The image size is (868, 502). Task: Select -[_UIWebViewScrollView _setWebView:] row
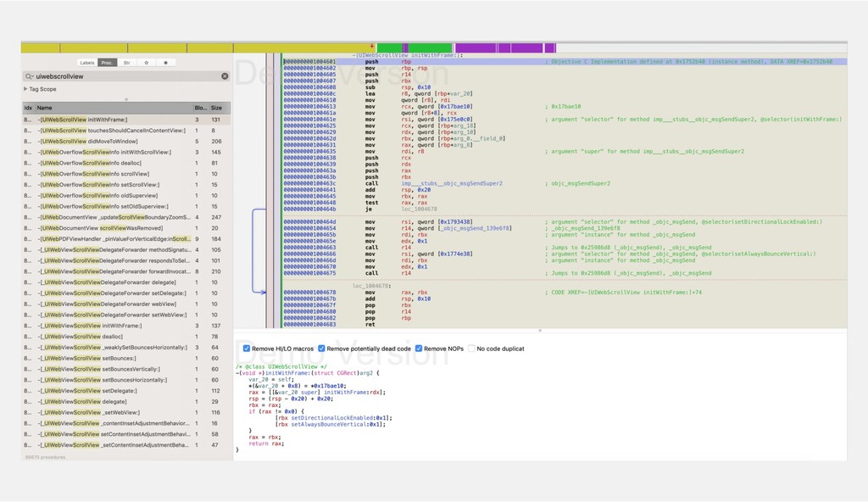(126, 413)
